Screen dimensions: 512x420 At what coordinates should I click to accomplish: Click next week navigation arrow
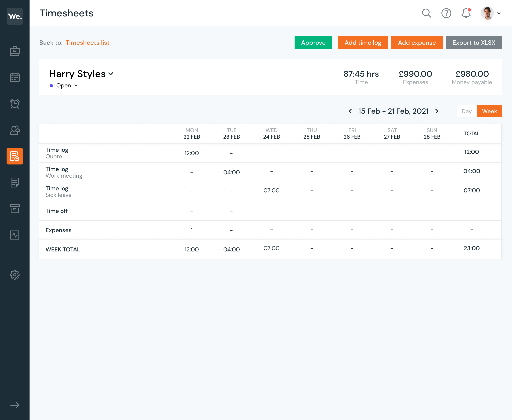point(437,111)
